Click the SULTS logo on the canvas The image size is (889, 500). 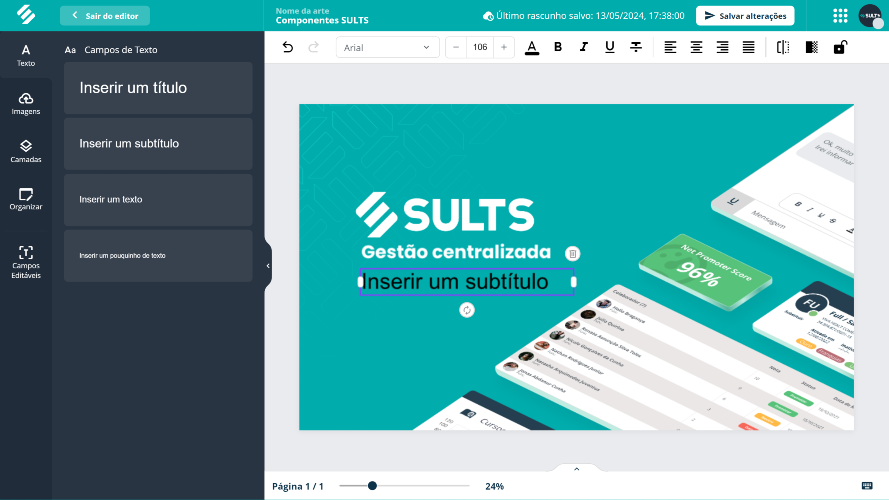click(x=445, y=214)
